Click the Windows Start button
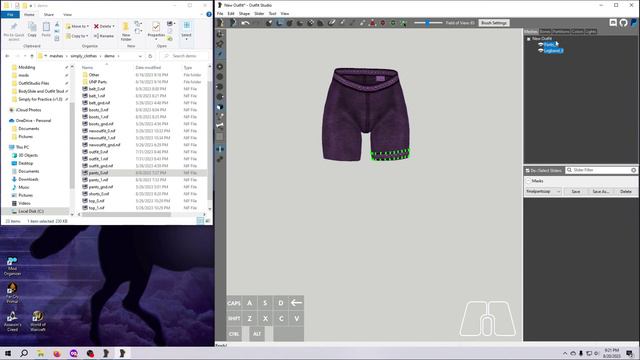The image size is (640, 360). pyautogui.click(x=8, y=353)
